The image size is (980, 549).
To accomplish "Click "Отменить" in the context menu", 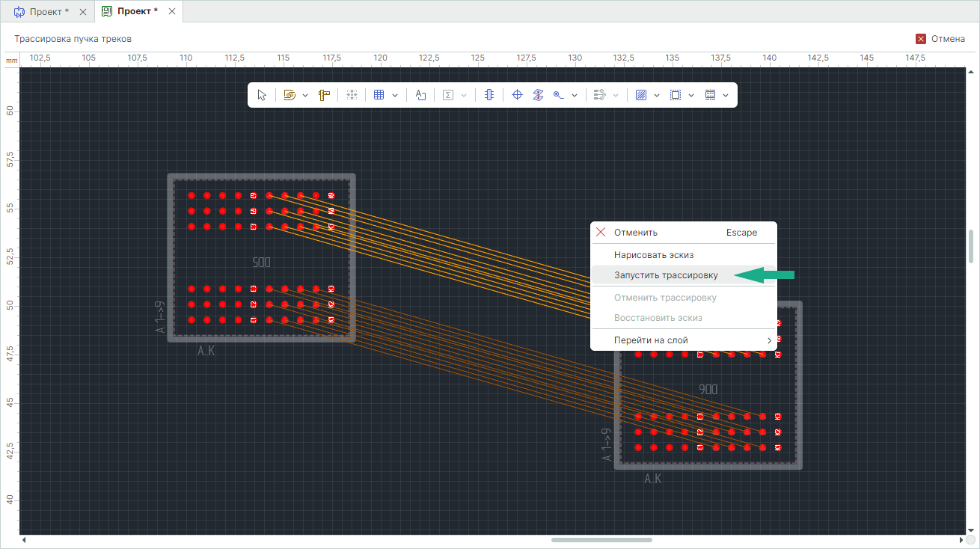I will (636, 233).
